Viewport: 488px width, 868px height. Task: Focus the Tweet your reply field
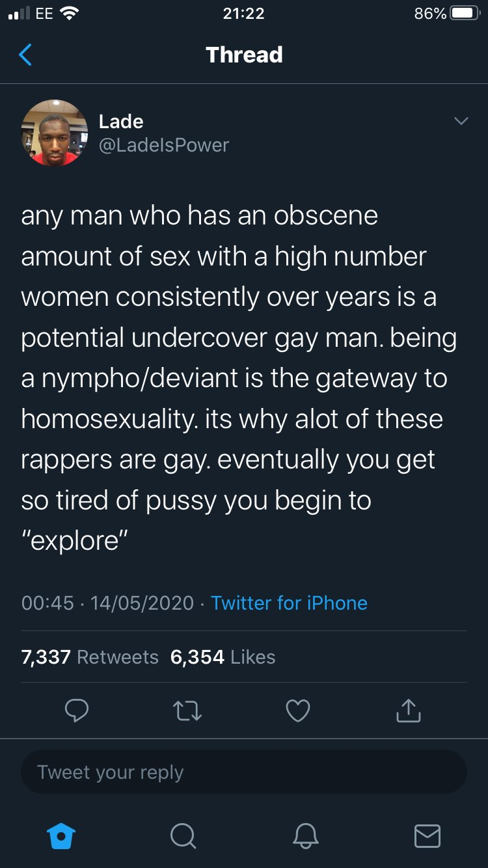point(244,772)
